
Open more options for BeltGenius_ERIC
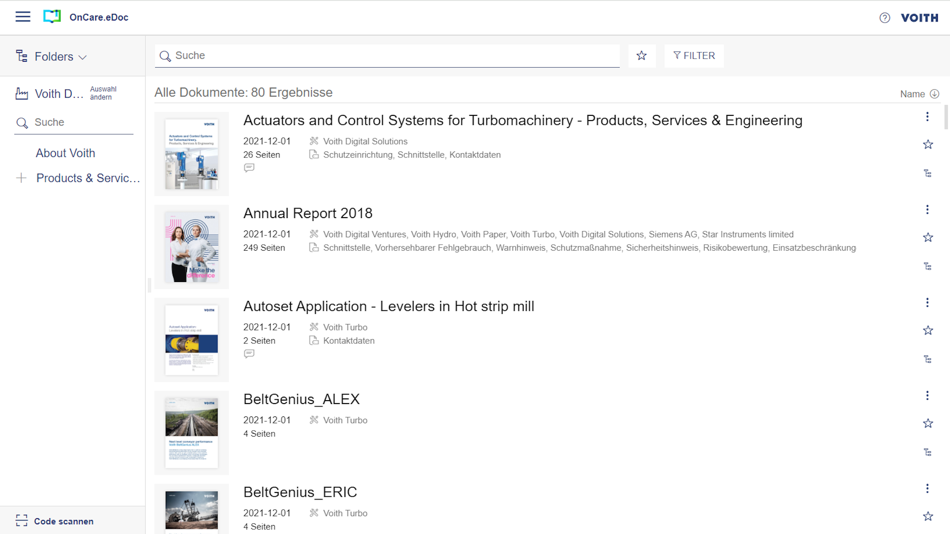coord(927,489)
